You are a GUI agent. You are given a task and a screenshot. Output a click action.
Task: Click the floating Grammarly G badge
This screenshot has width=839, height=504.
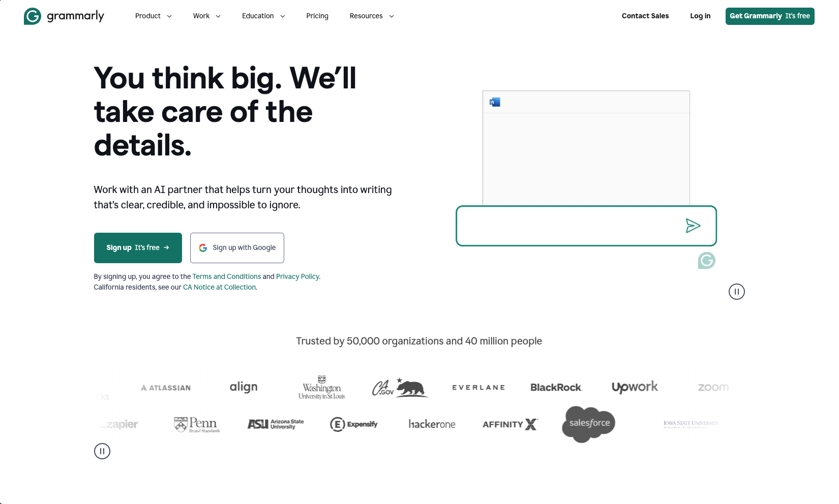point(706,261)
